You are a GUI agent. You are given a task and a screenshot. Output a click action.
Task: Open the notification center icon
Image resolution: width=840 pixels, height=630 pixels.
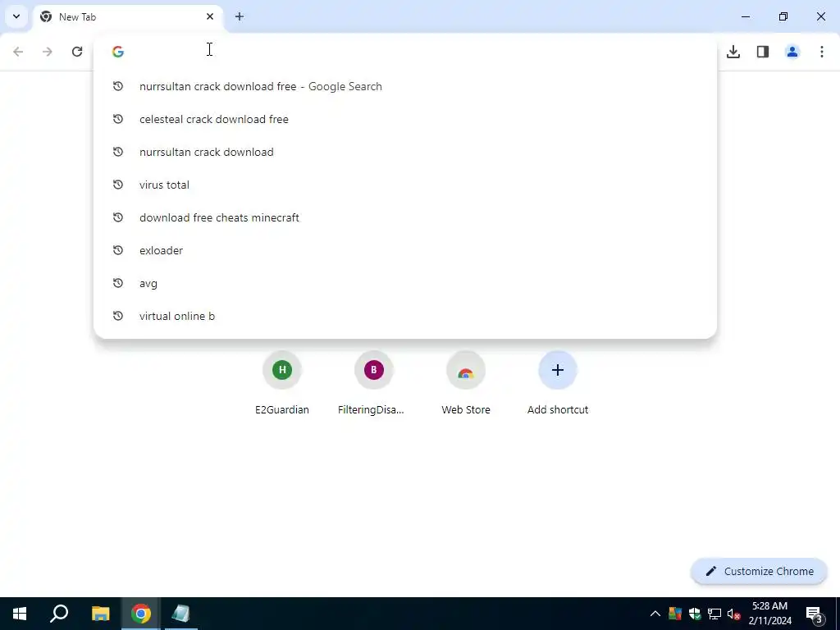[x=815, y=614]
